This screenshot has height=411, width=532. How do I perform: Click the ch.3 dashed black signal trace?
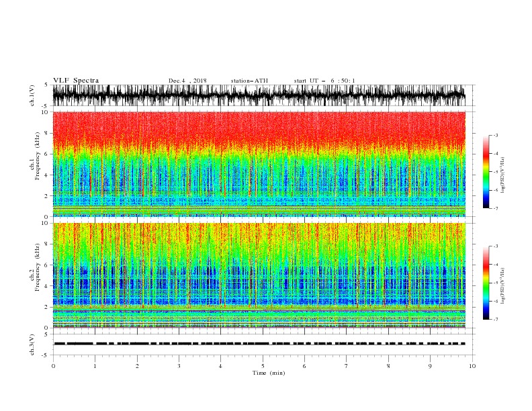259,344
